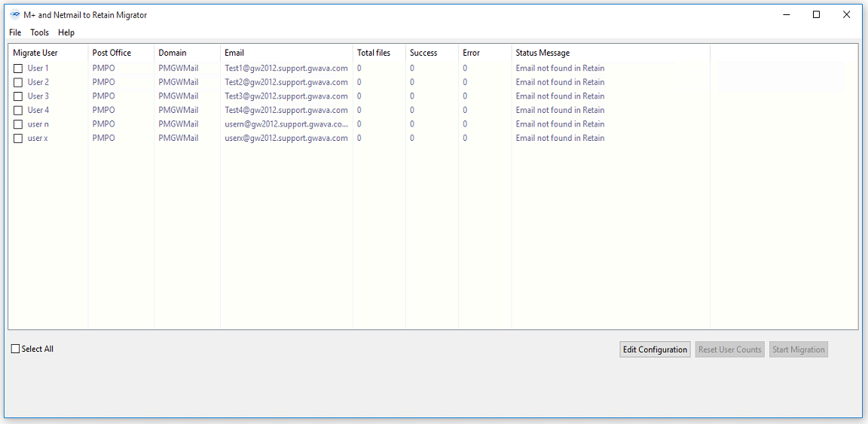Image resolution: width=868 pixels, height=424 pixels.
Task: Sort by the Error column header
Action: (485, 53)
